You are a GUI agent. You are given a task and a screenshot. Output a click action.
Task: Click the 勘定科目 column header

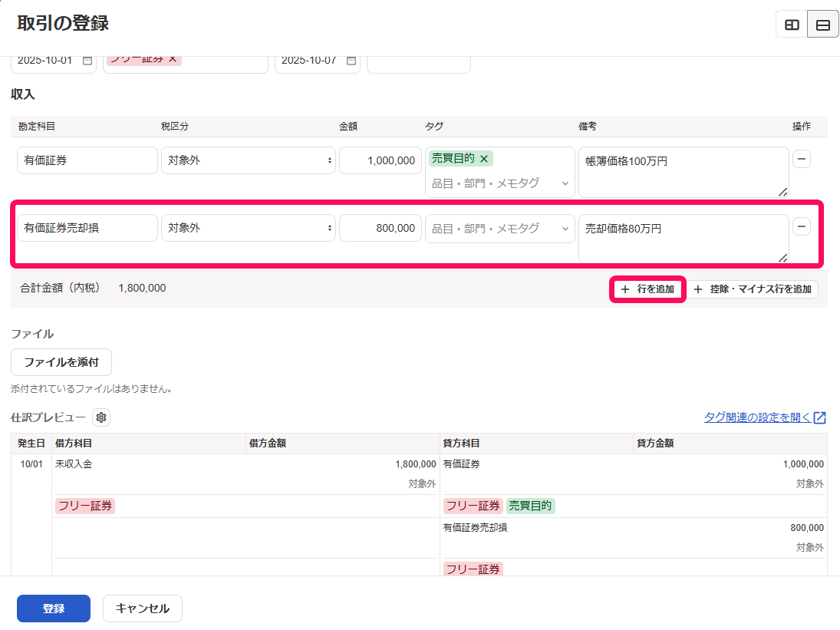coord(36,127)
